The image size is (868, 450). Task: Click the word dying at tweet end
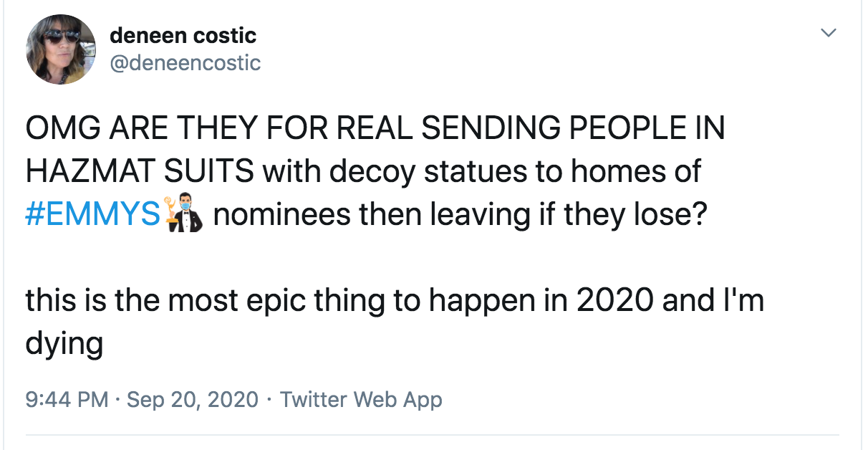point(64,345)
